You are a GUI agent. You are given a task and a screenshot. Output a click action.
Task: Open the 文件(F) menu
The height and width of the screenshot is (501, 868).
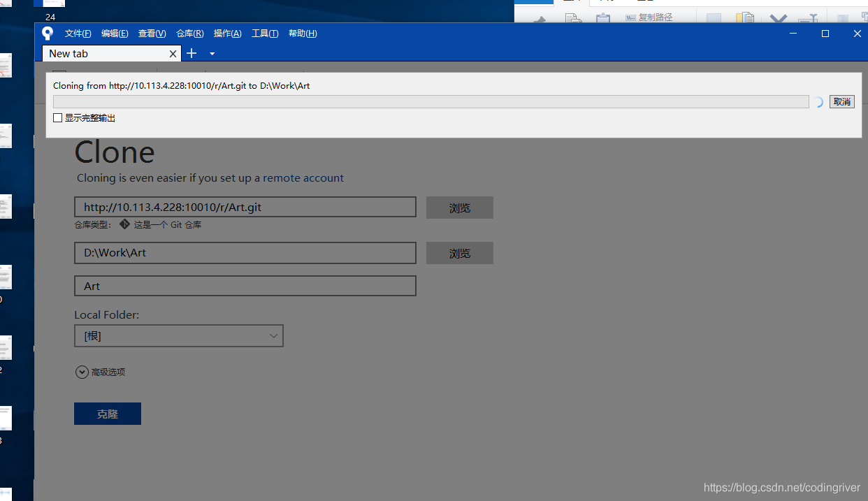[x=78, y=34]
